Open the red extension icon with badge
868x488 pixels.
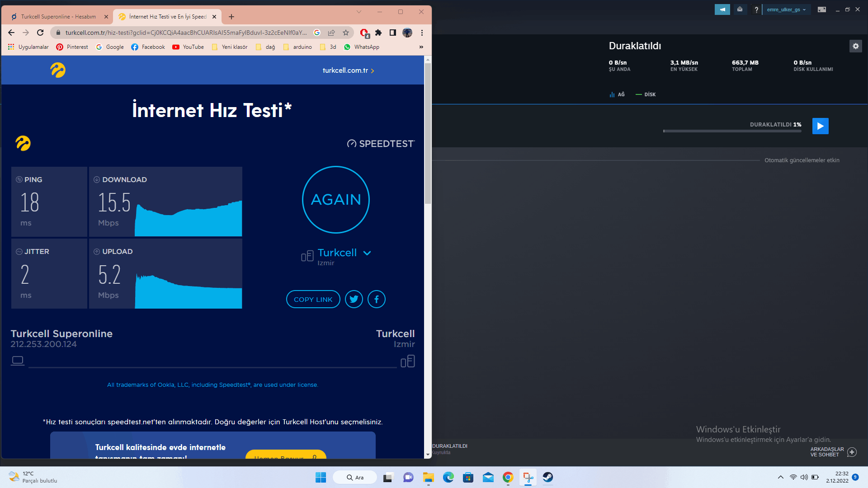364,33
